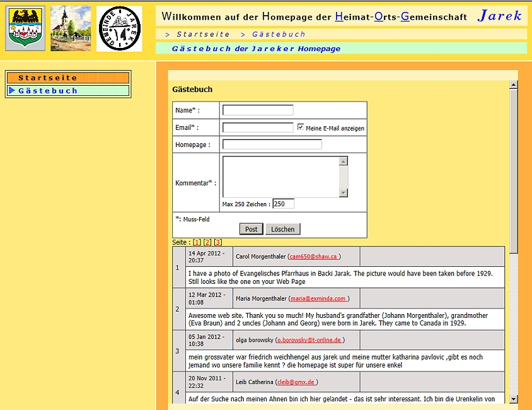Open cleib@gmx.de email link
Image resolution: width=532 pixels, height=410 pixels.
coord(297,382)
